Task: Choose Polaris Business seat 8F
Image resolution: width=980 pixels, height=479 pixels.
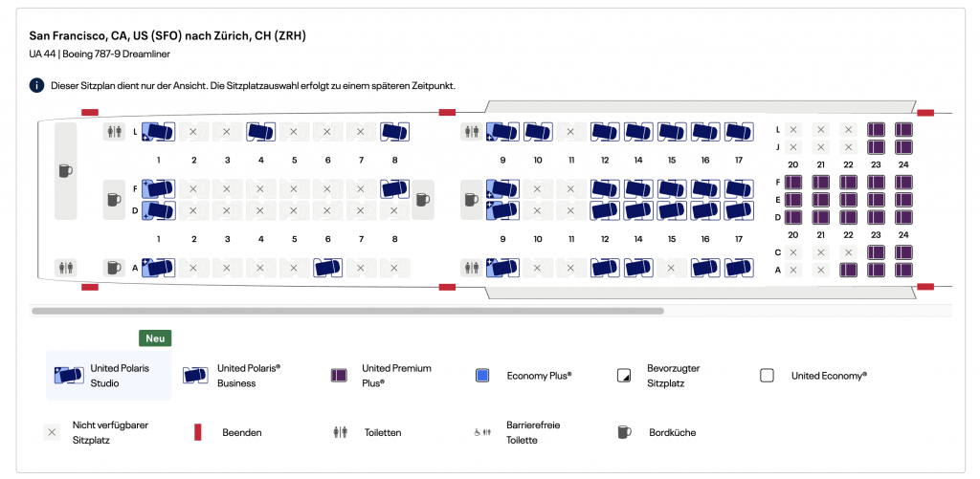Action: (395, 188)
